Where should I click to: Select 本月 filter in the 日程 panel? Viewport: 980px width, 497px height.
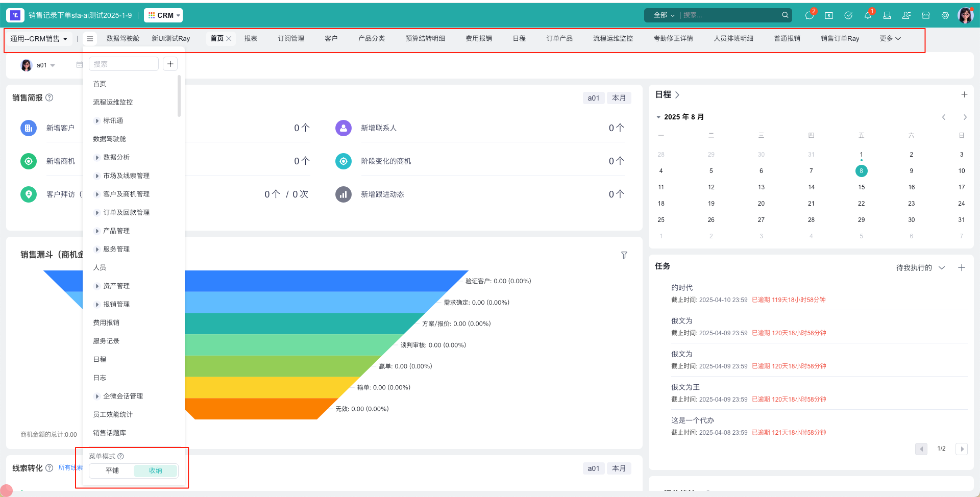[619, 97]
